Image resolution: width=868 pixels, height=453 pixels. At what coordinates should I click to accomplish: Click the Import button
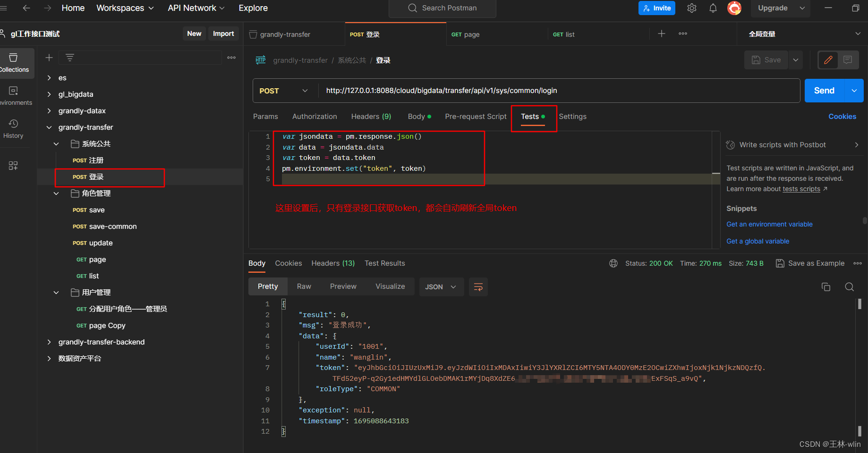pos(223,34)
